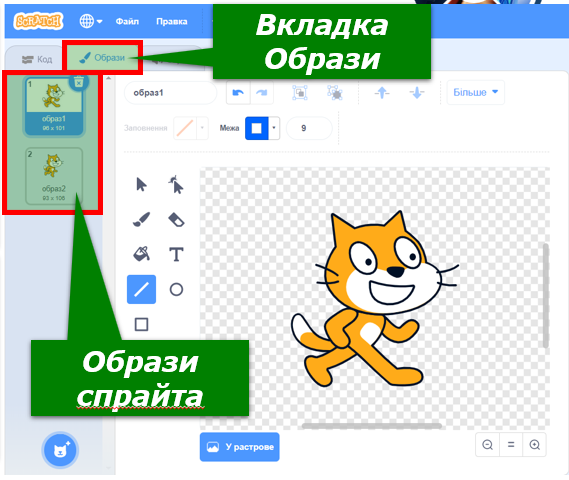Click the Group objects icon

click(x=300, y=93)
